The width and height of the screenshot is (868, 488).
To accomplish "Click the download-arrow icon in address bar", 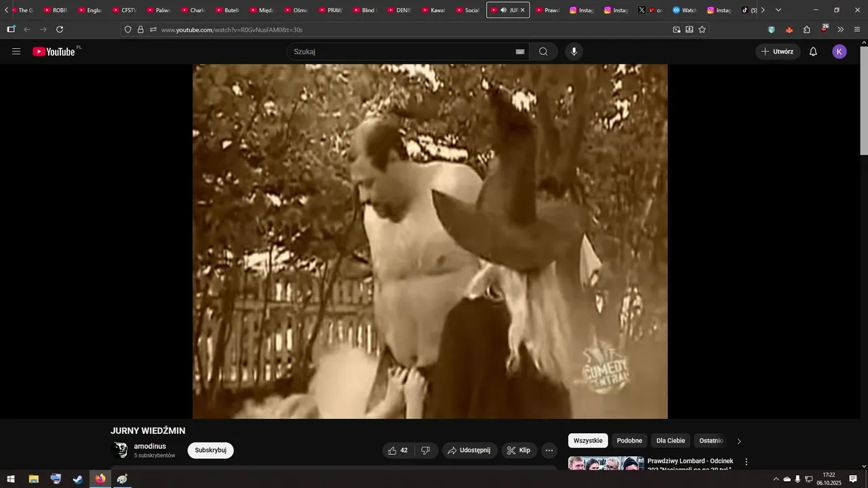I will coord(689,29).
